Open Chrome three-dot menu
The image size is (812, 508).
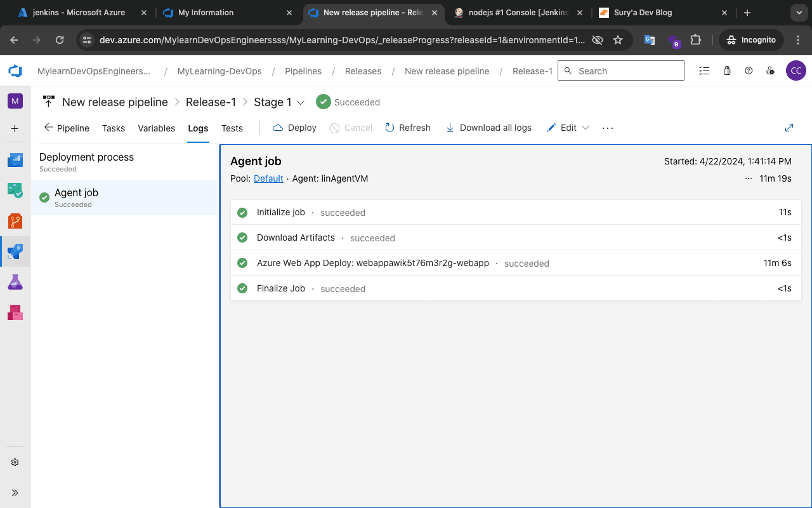tap(797, 40)
